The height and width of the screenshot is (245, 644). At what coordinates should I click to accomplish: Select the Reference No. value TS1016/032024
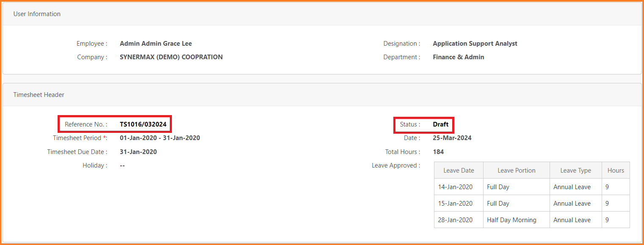(x=143, y=124)
